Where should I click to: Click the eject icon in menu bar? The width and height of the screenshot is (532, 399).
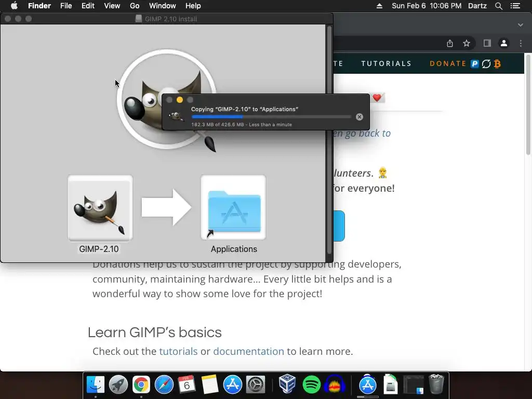(x=379, y=6)
